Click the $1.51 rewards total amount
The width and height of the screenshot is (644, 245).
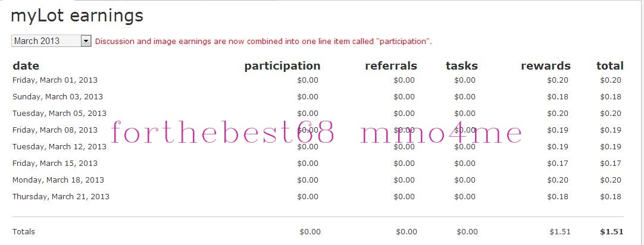[x=559, y=232]
